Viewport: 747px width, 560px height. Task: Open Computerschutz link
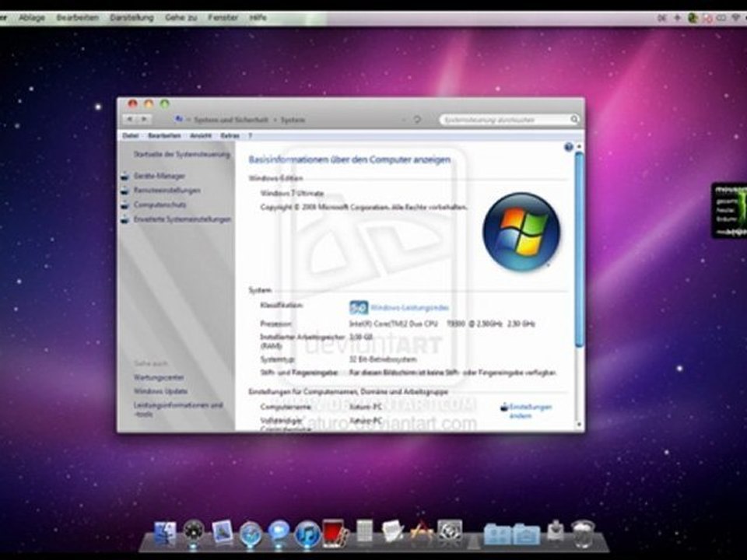[160, 205]
